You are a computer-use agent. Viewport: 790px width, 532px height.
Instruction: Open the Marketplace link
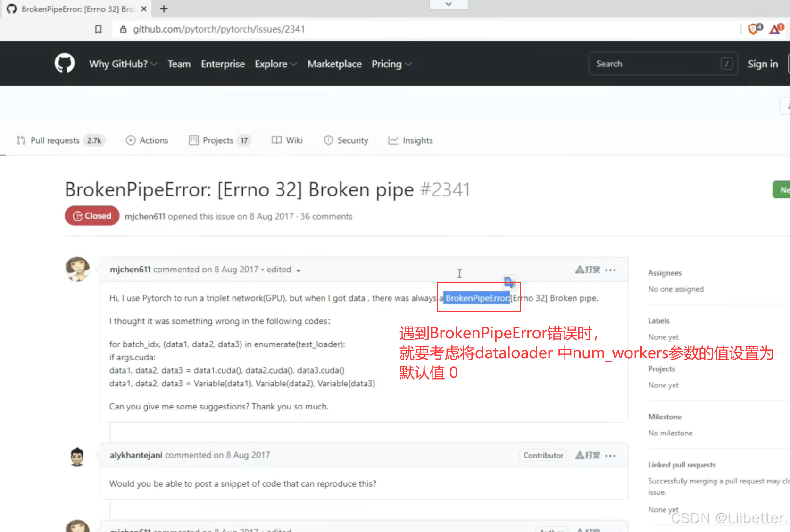coord(334,64)
